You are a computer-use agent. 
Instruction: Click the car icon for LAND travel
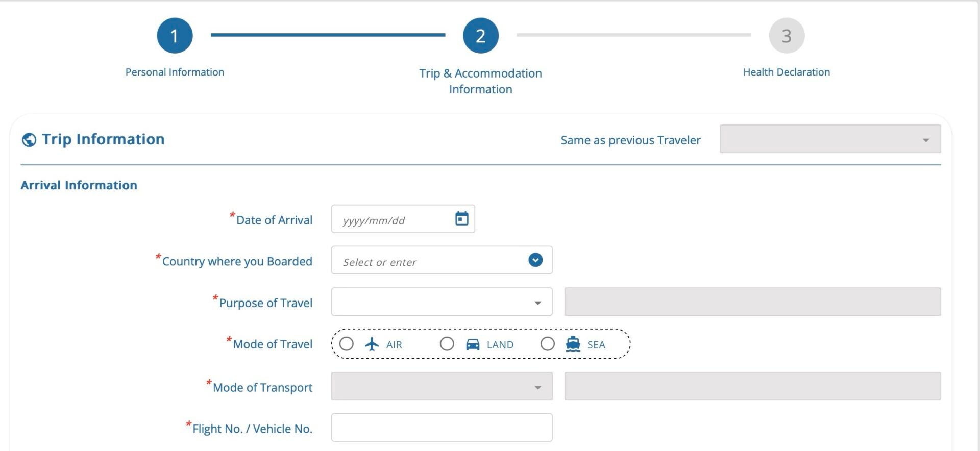point(473,344)
